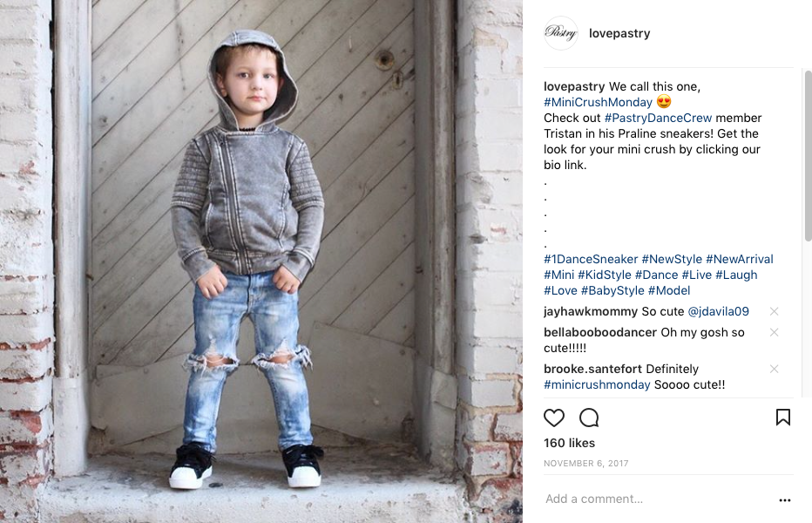
Task: Open the three-dots more options menu
Action: coord(784,499)
